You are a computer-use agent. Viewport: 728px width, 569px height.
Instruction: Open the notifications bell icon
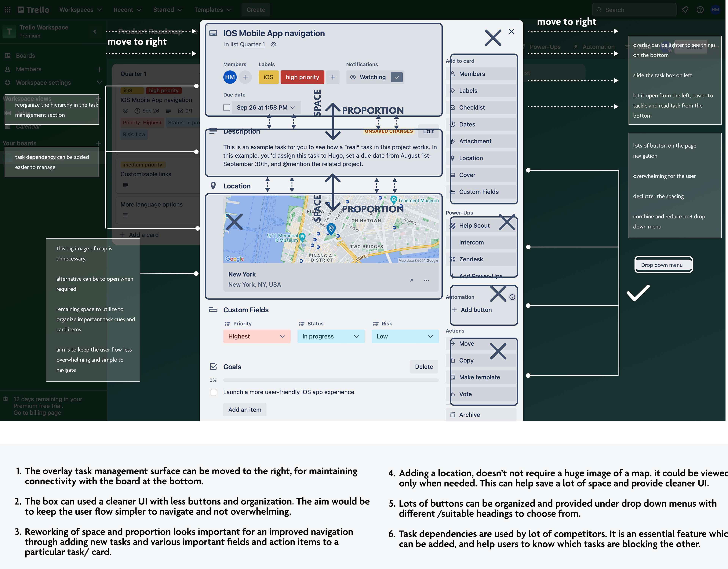[x=685, y=10]
